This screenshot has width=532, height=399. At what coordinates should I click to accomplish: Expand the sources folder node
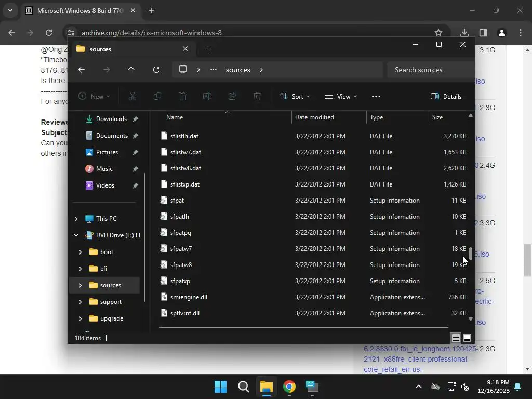(80, 285)
